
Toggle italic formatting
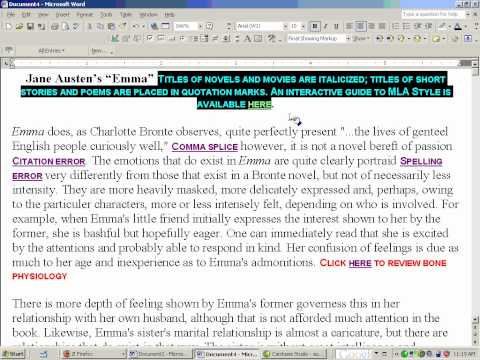[x=326, y=26]
